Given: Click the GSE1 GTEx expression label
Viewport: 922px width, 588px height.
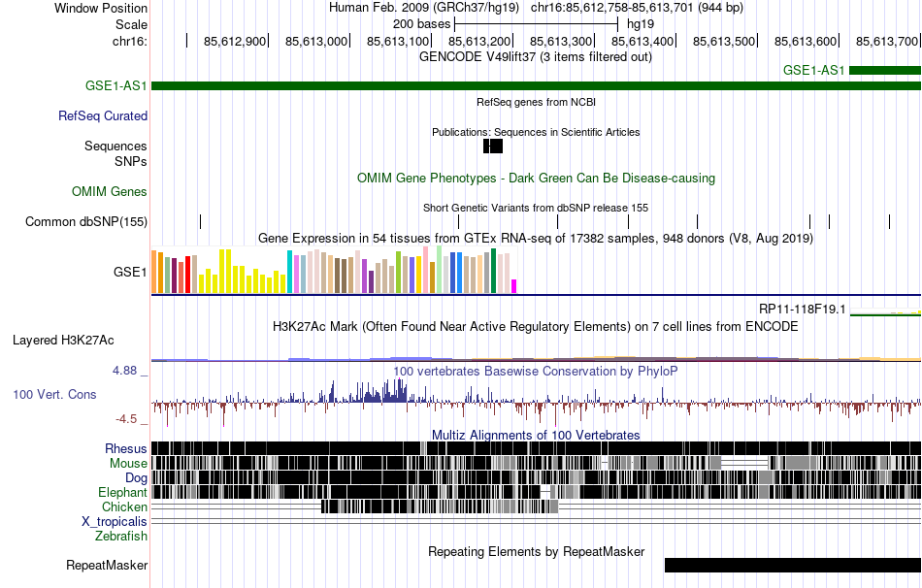Looking at the screenshot, I should click(x=130, y=272).
